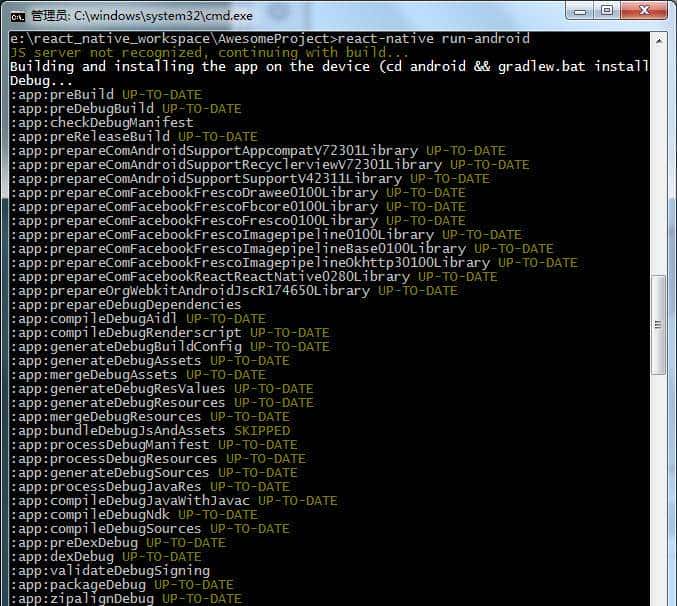Viewport: 677px width, 606px height.
Task: Click the ':app:compileDebugNdk' line
Action: [x=134, y=514]
